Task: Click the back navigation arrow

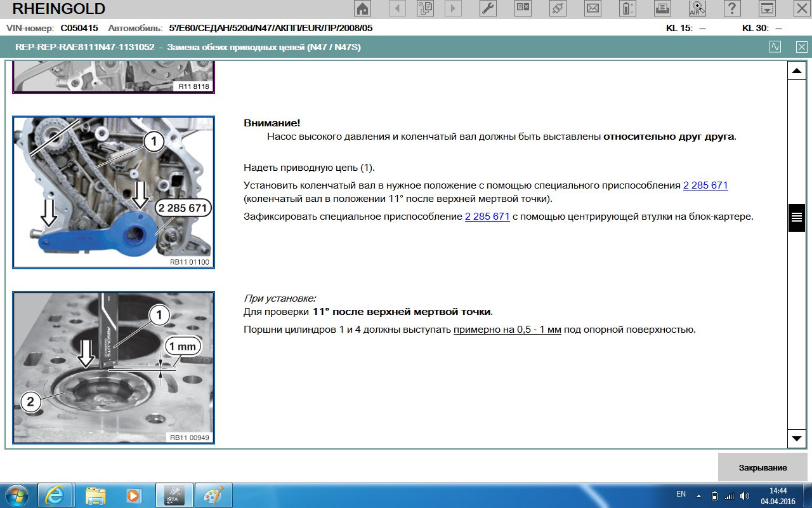Action: point(397,8)
